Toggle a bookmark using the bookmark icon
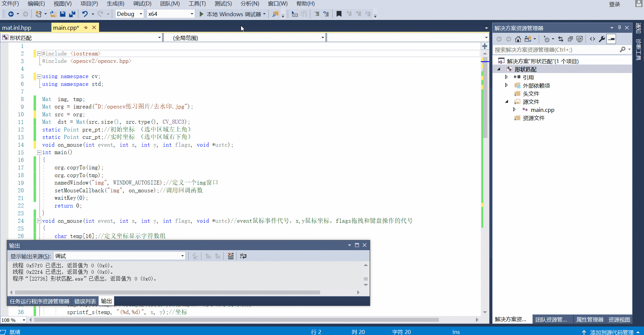The height and width of the screenshot is (335, 644). (339, 14)
